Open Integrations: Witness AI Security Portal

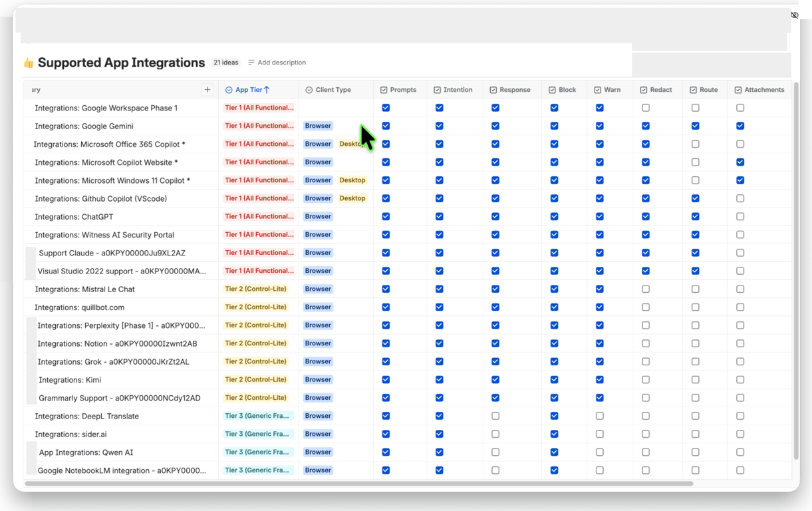104,235
